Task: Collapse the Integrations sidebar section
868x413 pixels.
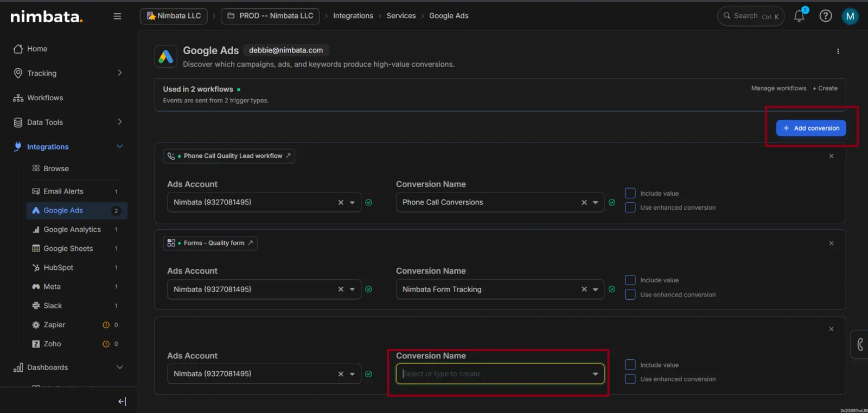Action: coord(120,146)
